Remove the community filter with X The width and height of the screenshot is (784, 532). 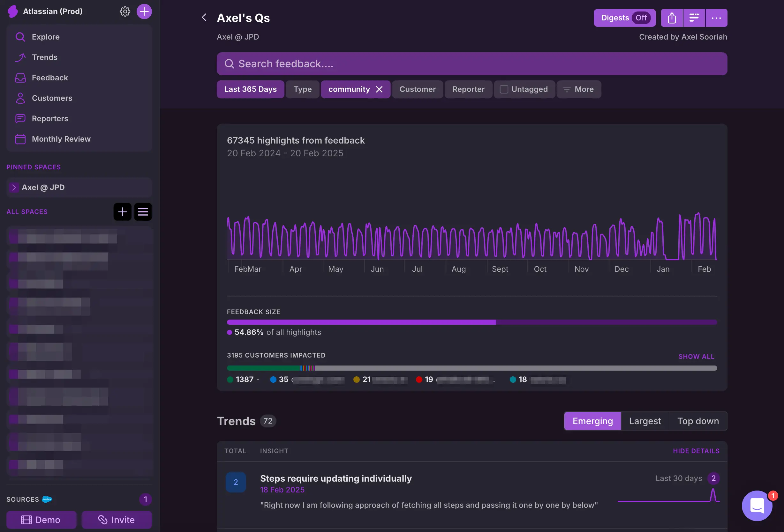click(379, 89)
